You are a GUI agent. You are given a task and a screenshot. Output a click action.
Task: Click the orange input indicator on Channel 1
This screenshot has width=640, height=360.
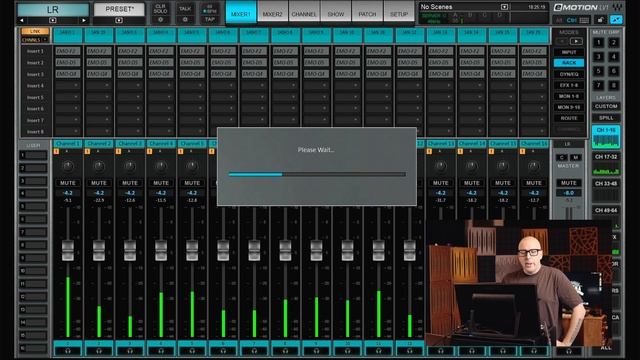click(56, 151)
